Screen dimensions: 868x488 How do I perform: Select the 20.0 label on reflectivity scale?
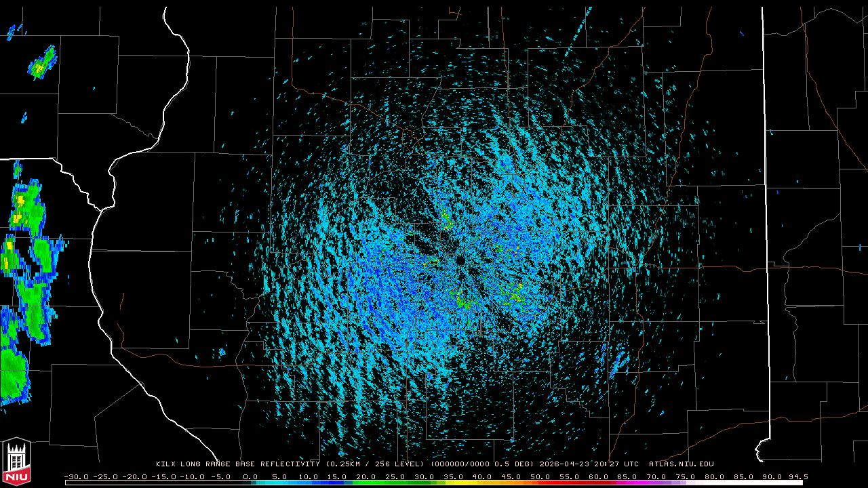(366, 476)
